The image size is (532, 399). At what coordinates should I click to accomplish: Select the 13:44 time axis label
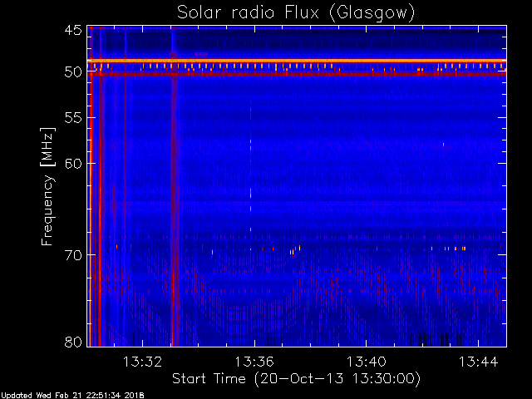(478, 362)
